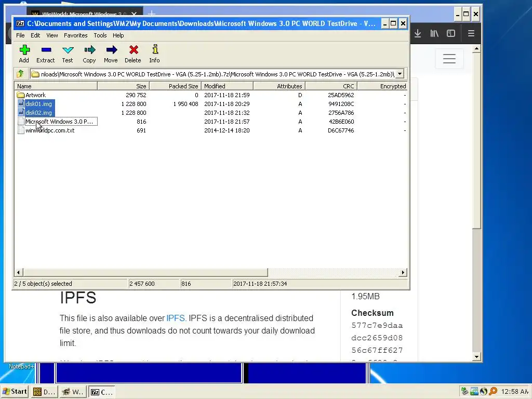Click the 7-Zip title bar icon
Viewport: 532px width, 399px height.
(20, 23)
